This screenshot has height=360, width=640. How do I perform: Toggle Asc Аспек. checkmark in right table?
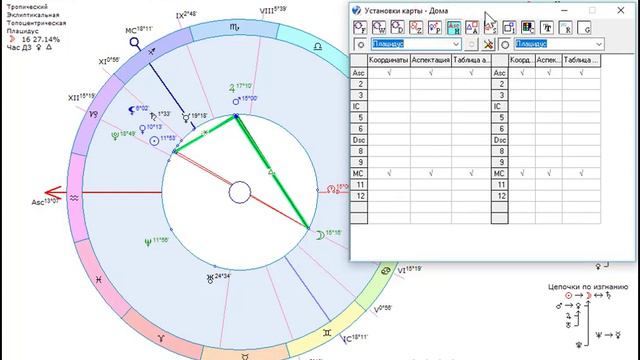[549, 73]
